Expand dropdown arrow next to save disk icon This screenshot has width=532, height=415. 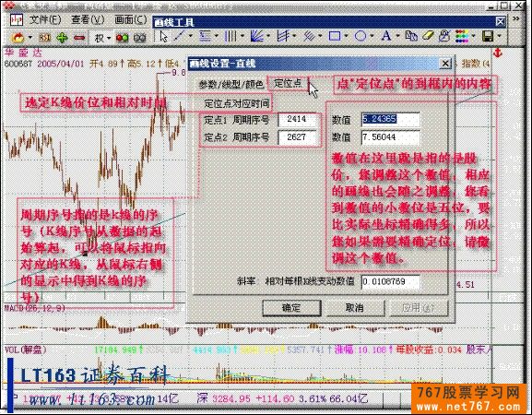(x=500, y=36)
